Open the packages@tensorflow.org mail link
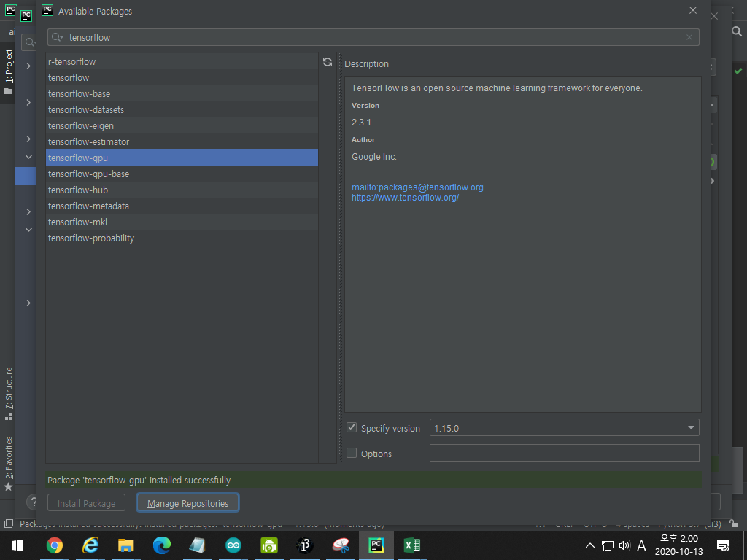 [x=417, y=187]
